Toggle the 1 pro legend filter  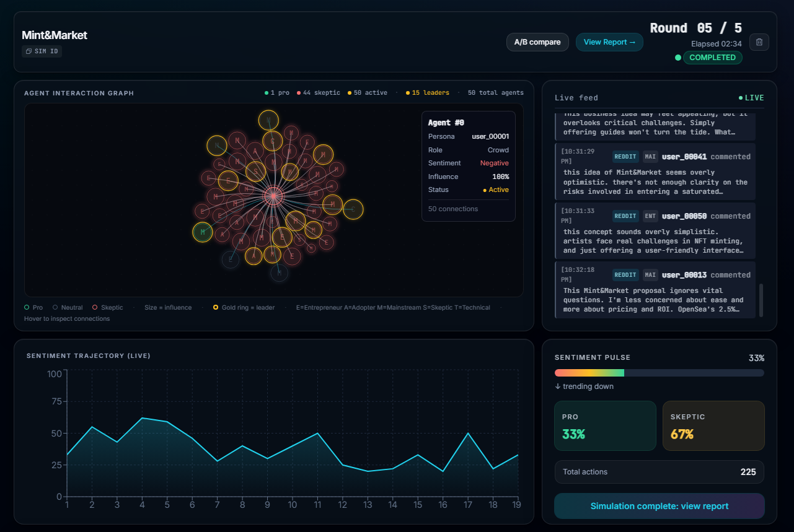pos(277,93)
